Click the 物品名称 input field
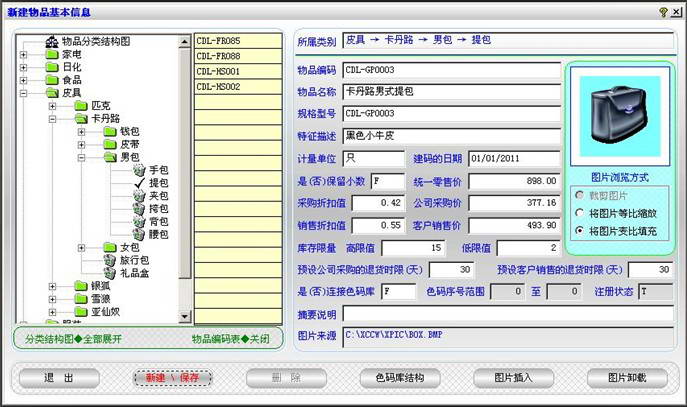The width and height of the screenshot is (687, 407). coord(451,92)
